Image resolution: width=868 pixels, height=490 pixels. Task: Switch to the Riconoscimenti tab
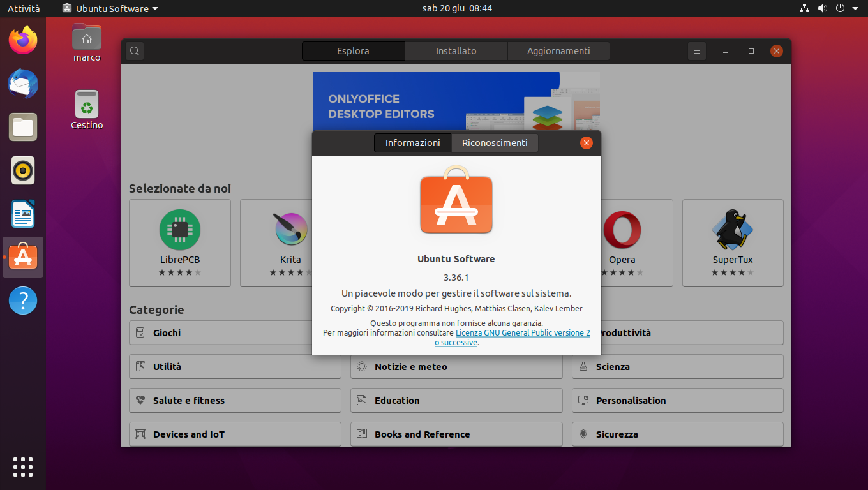(495, 143)
